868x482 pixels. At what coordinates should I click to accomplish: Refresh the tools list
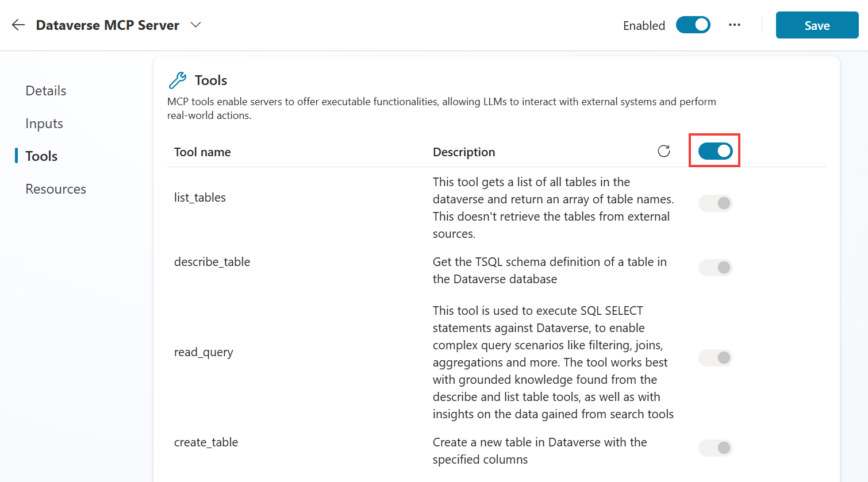(x=664, y=151)
